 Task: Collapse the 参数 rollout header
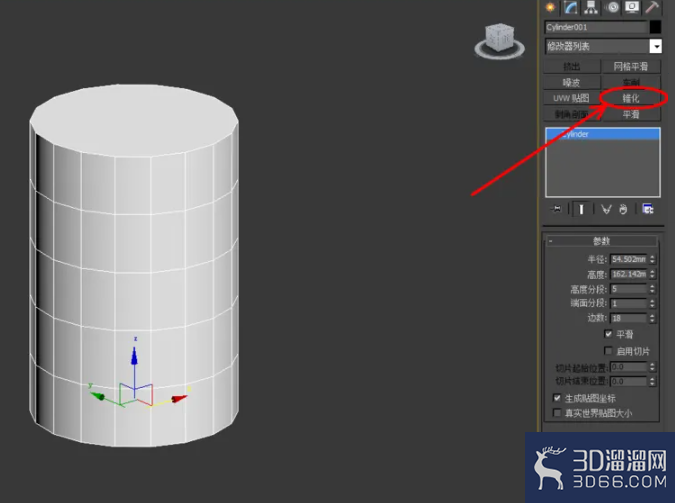[x=602, y=241]
